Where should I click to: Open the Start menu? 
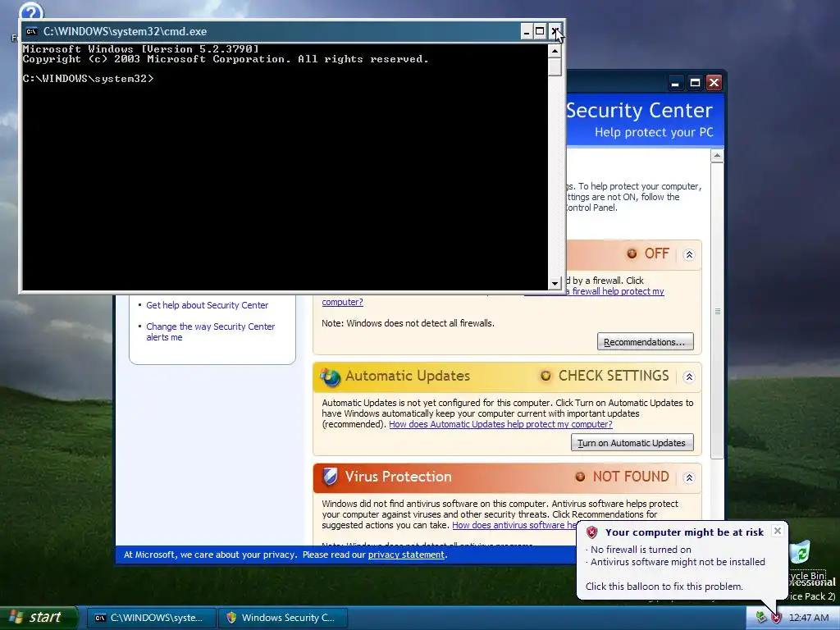click(x=39, y=618)
